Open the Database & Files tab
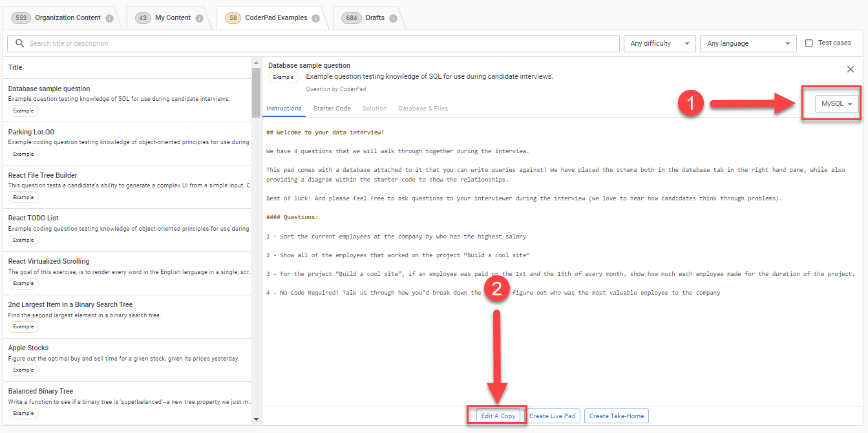Viewport: 868px width, 433px height. 423,109
